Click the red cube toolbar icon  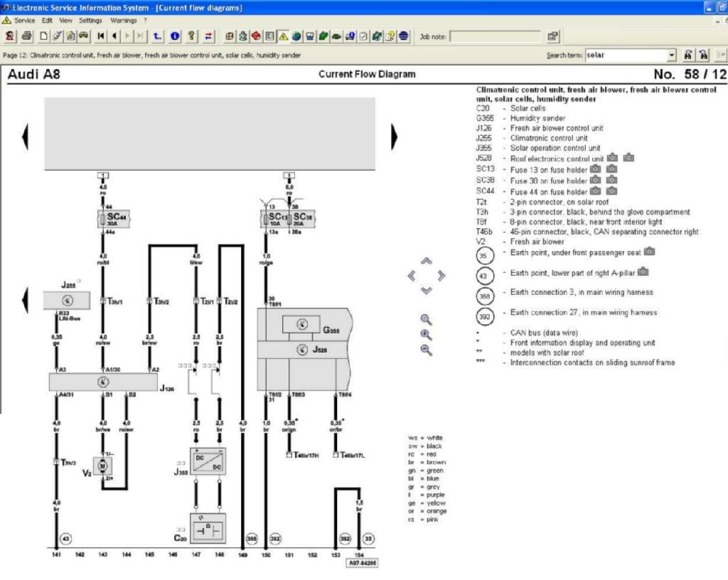click(256, 36)
